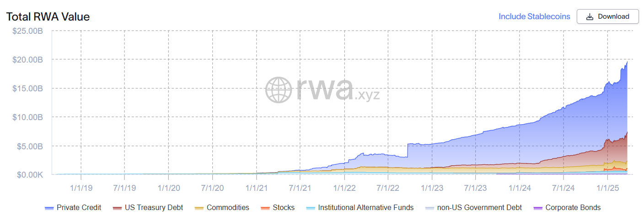Viewport: 644px width, 221px height.
Task: Click the Private Credit blue legend swatch
Action: coord(49,208)
